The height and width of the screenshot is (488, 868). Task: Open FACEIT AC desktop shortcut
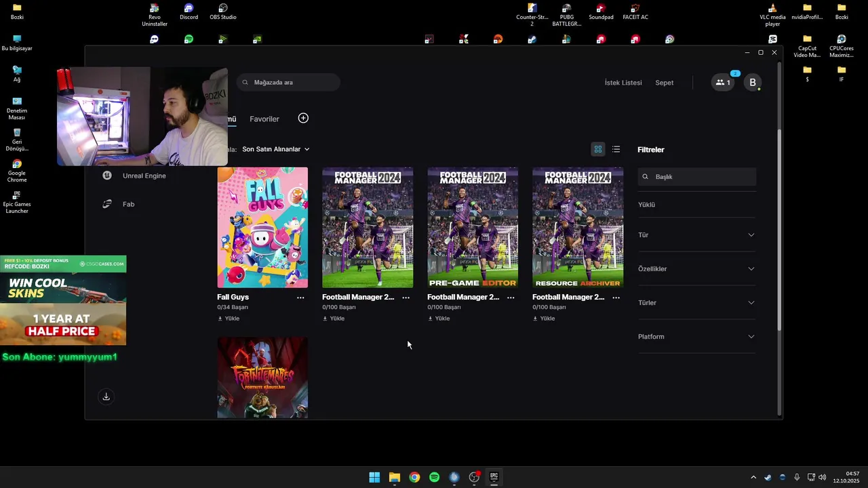[635, 12]
